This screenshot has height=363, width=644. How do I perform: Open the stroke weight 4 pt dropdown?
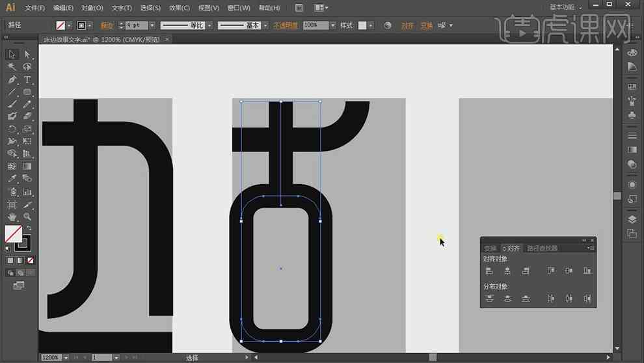[152, 25]
